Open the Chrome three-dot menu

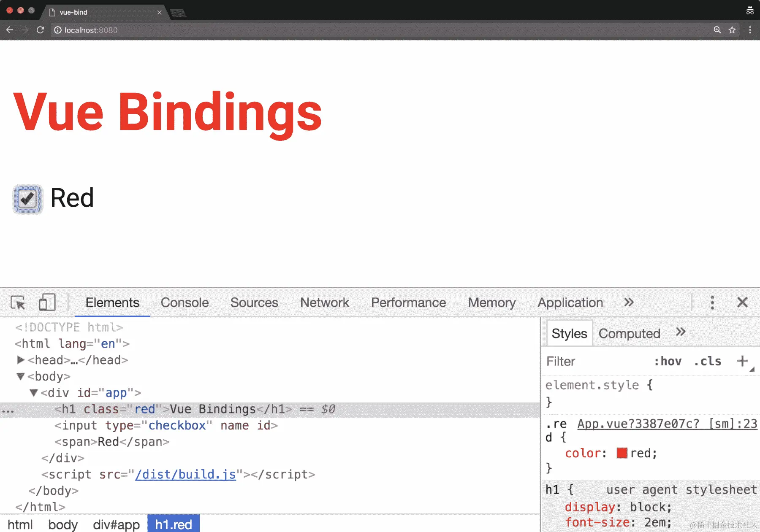point(750,30)
